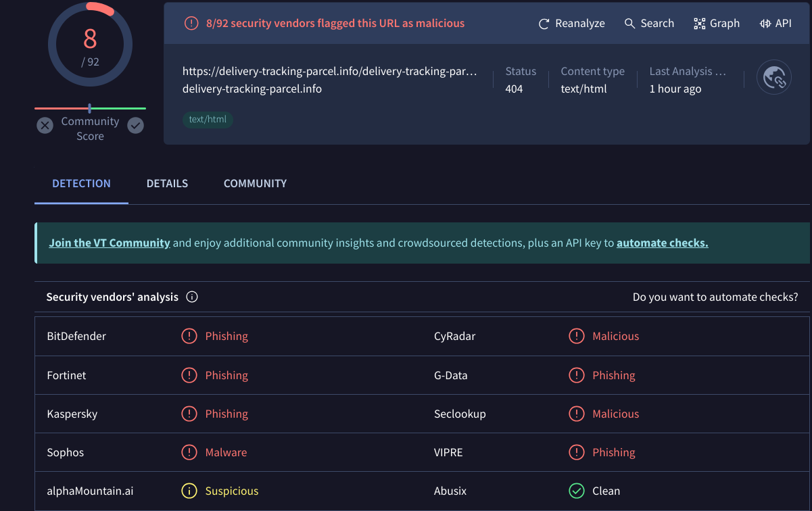The width and height of the screenshot is (812, 511).
Task: Click the magnifier Search icon
Action: (629, 24)
